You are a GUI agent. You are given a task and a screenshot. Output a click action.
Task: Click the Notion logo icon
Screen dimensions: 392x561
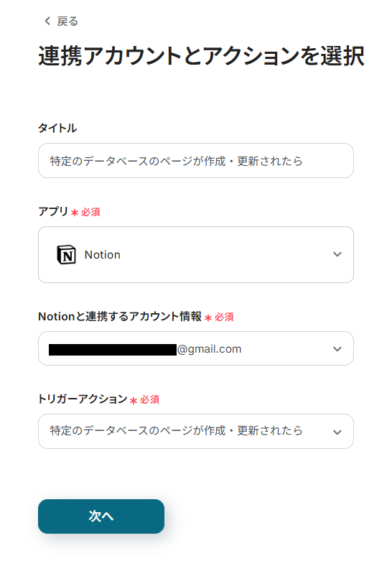click(67, 255)
